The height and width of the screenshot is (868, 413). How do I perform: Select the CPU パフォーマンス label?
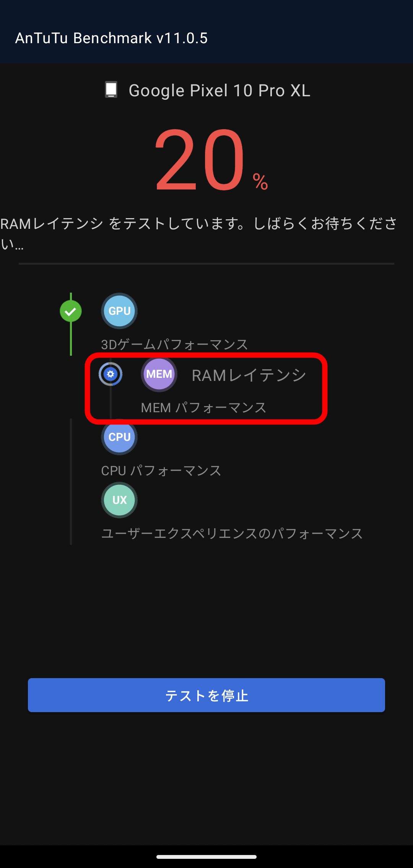pos(161,471)
